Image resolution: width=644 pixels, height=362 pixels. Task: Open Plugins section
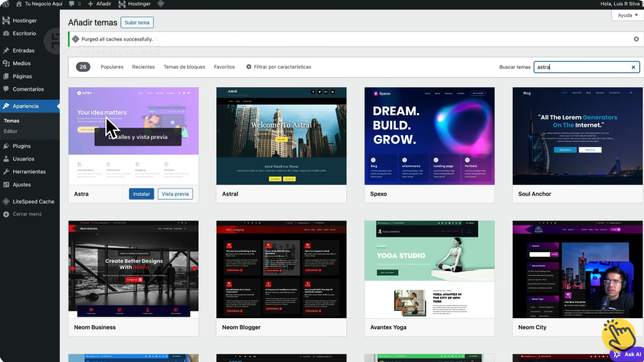21,146
